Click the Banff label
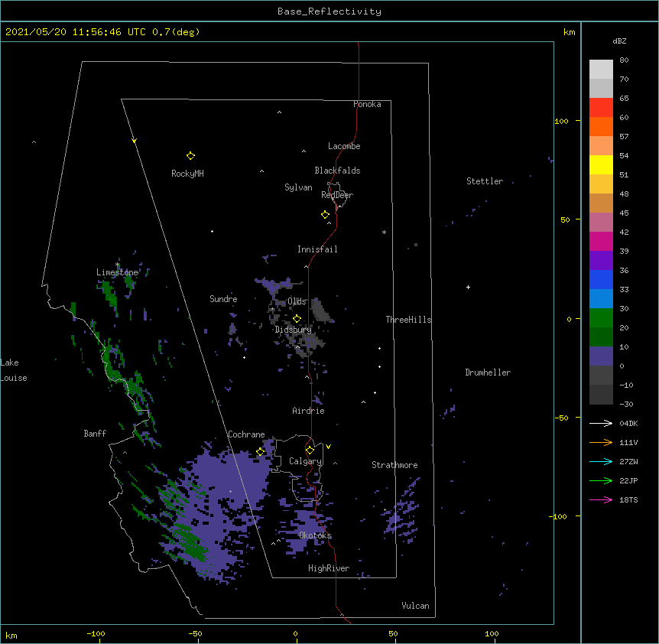The image size is (659, 644). coord(95,434)
